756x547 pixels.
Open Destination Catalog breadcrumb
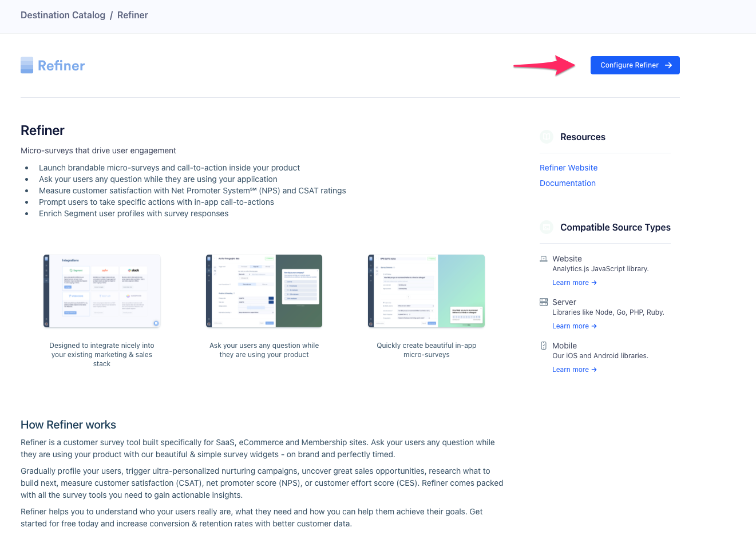(x=63, y=15)
